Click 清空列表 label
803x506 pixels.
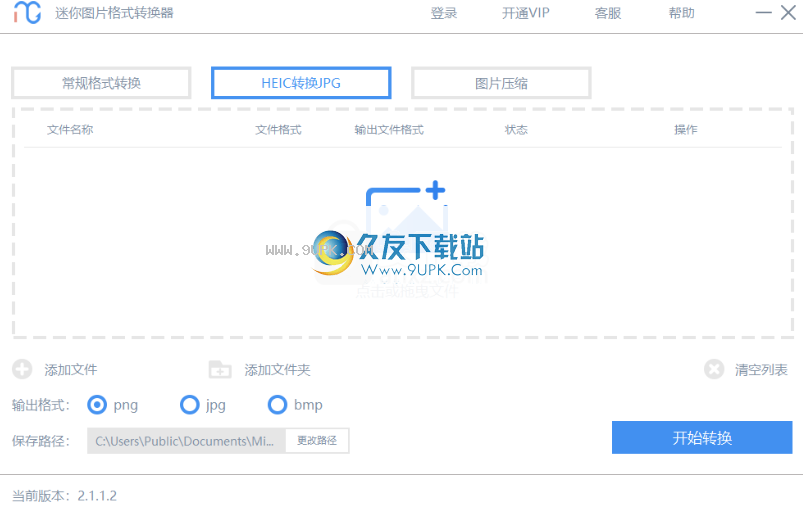pos(761,370)
